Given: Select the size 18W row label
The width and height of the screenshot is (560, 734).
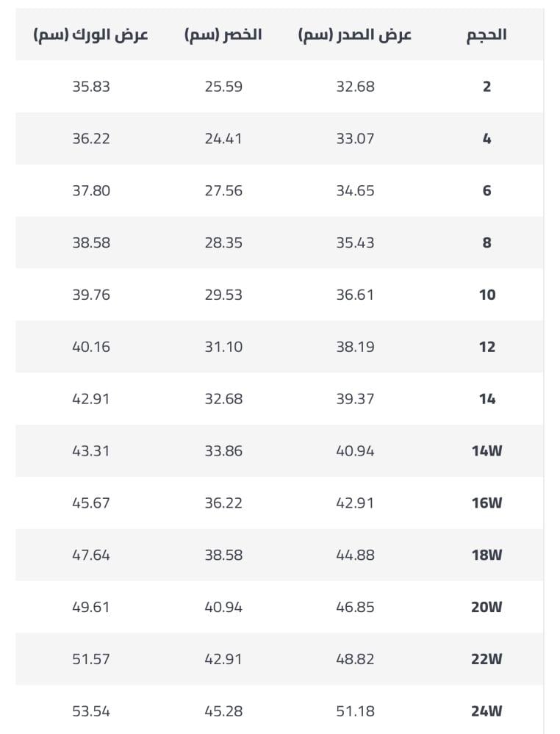Looking at the screenshot, I should (487, 555).
